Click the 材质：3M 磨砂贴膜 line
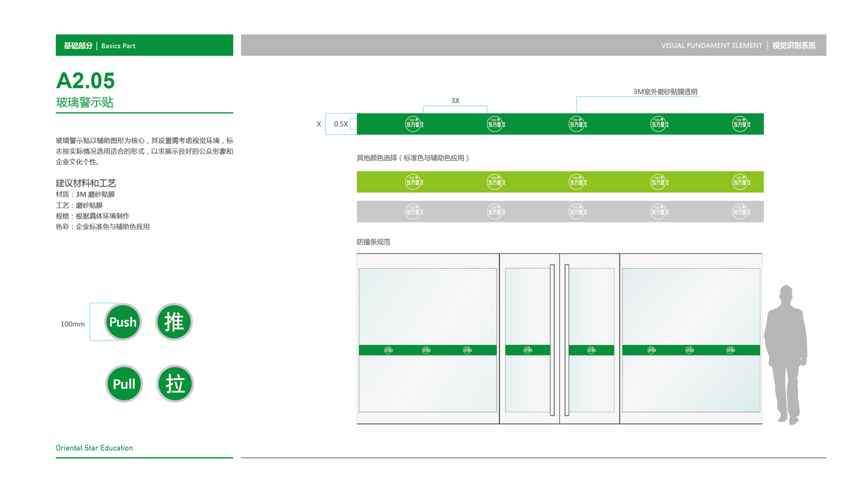Viewport: 868px width, 488px height. [85, 194]
